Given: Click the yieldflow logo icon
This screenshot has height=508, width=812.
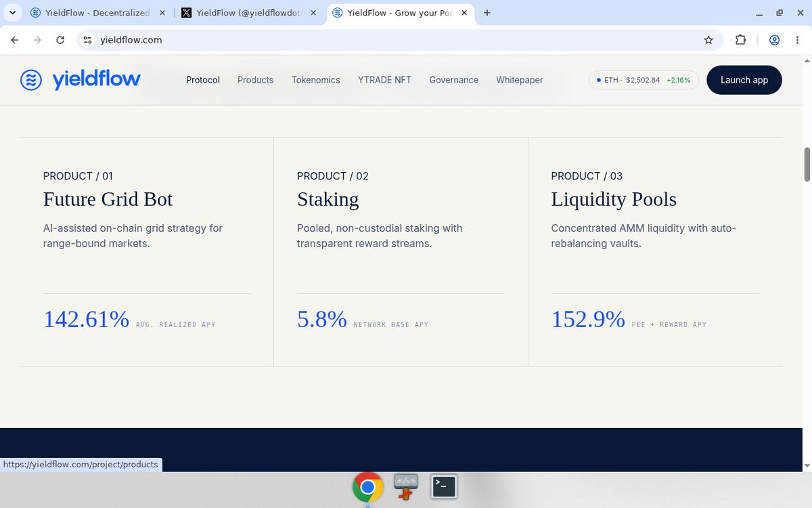Looking at the screenshot, I should coord(31,80).
